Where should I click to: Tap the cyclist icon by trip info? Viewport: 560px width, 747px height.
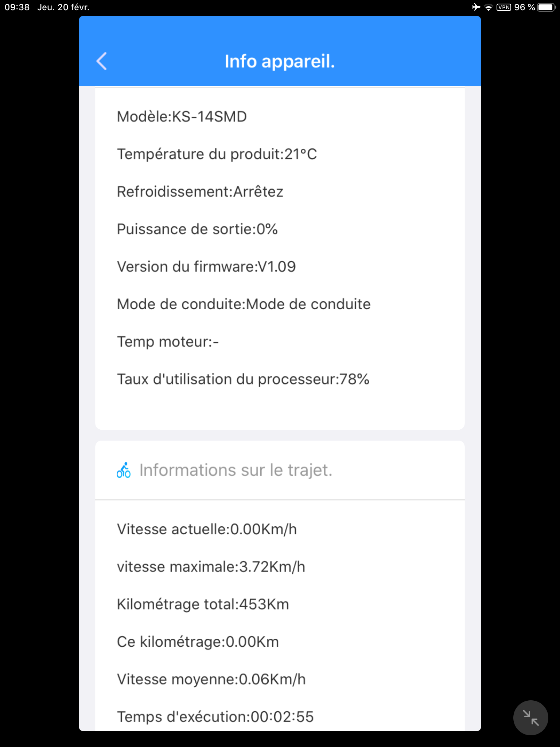(x=124, y=470)
